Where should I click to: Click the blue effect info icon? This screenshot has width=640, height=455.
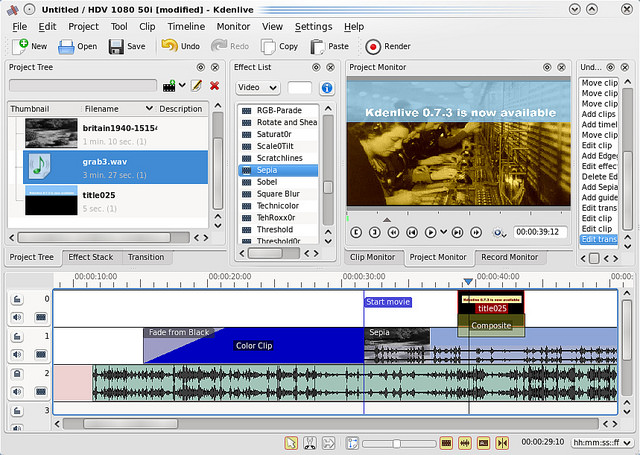tap(326, 88)
